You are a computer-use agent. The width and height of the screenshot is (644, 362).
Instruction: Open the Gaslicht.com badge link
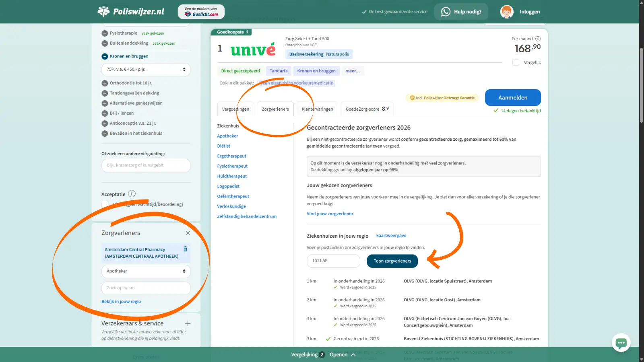[x=201, y=12]
